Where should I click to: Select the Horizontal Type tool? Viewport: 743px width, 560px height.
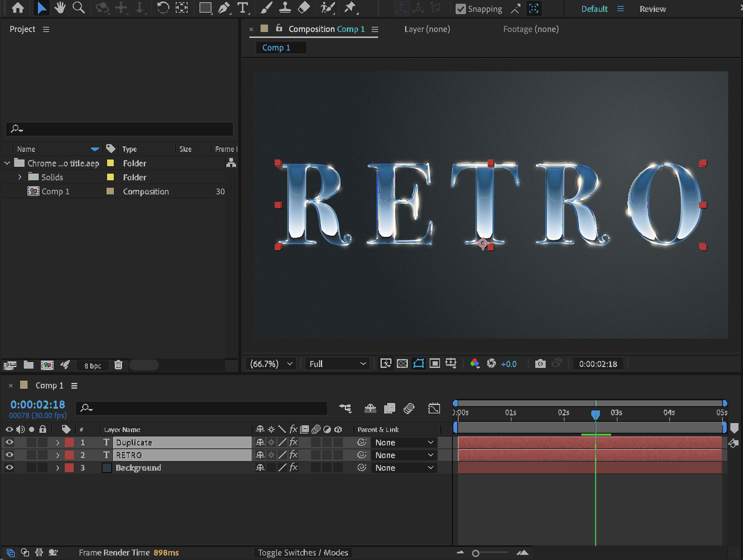(243, 8)
